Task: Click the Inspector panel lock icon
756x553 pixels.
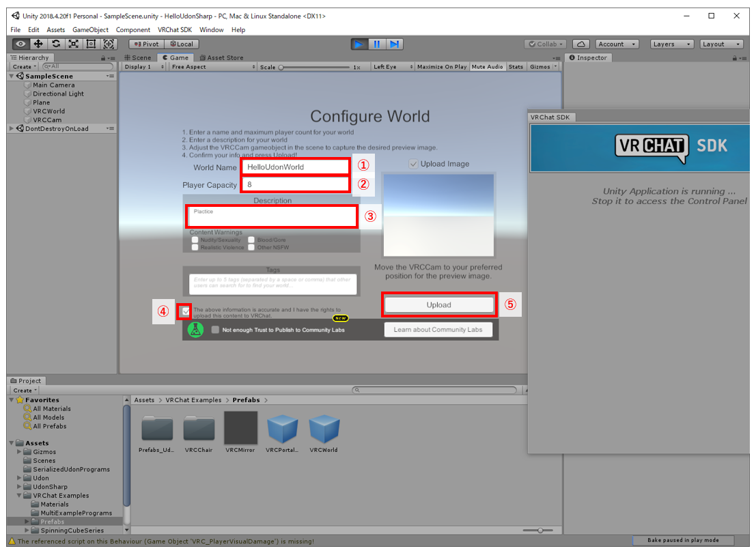Action: click(734, 58)
